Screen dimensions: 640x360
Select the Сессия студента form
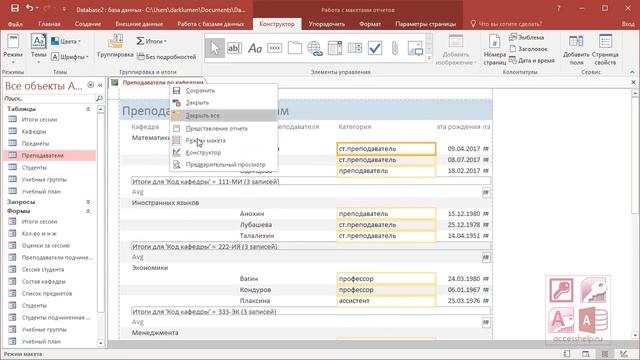pyautogui.click(x=50, y=269)
